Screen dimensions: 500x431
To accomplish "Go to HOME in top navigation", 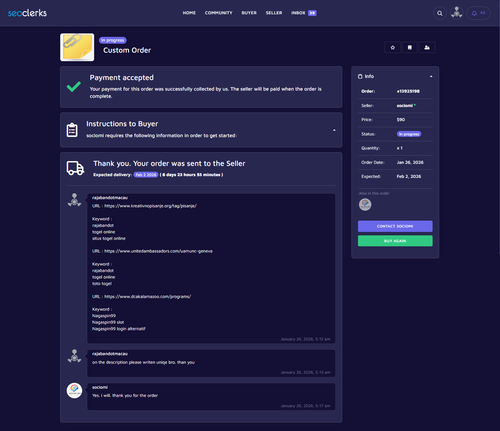I will tap(189, 13).
